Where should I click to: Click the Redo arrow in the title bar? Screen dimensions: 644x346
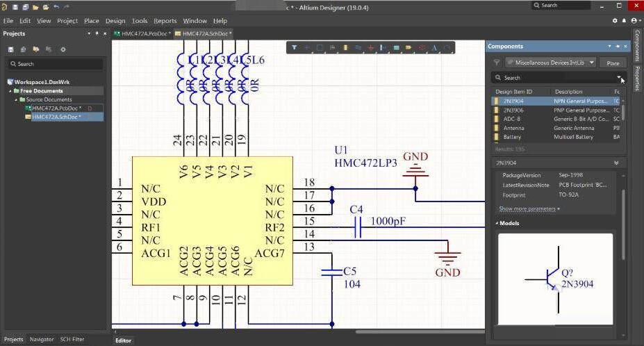pos(67,7)
